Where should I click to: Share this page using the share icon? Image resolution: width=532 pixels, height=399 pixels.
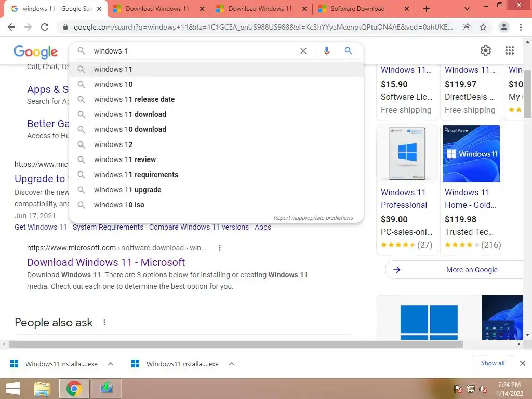(467, 27)
